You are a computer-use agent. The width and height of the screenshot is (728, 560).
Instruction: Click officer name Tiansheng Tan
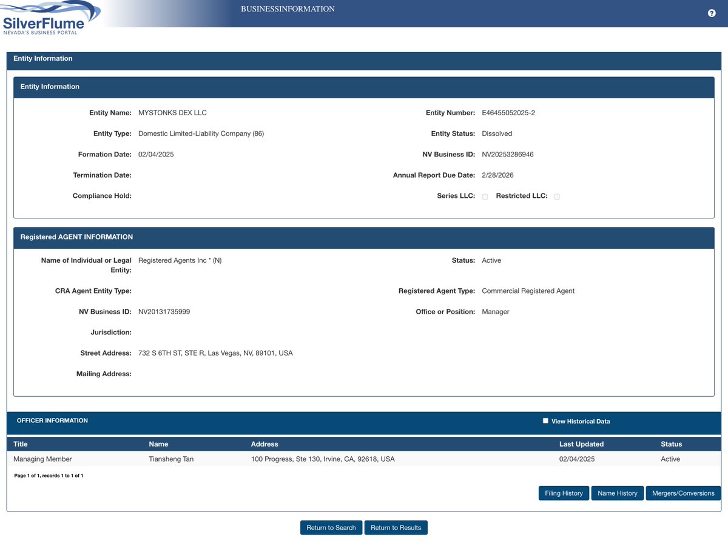(171, 459)
